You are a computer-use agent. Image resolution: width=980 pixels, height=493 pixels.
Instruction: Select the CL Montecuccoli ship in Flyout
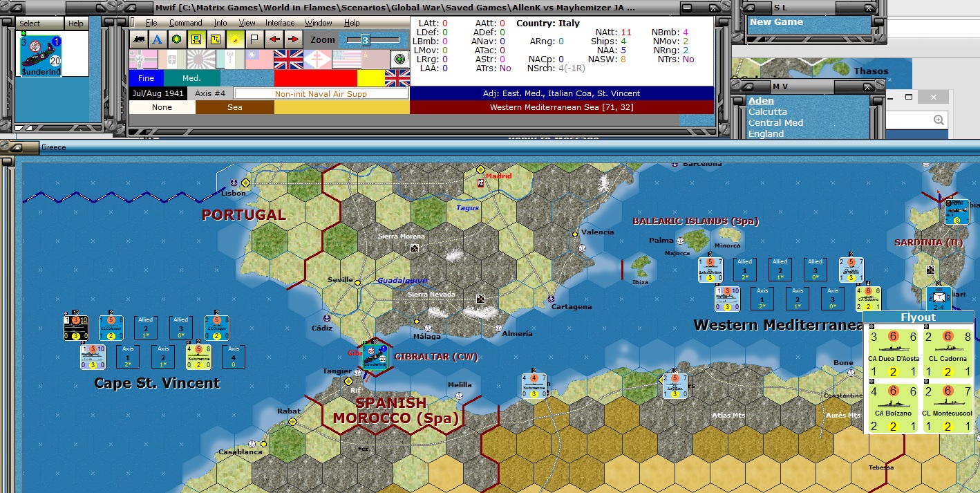(946, 408)
